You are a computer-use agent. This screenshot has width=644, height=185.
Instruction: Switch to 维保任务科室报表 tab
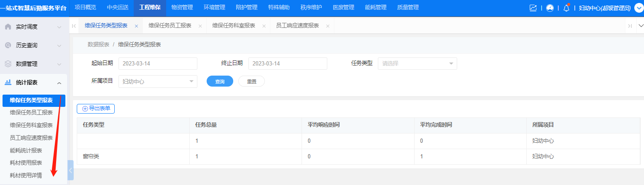tap(234, 26)
